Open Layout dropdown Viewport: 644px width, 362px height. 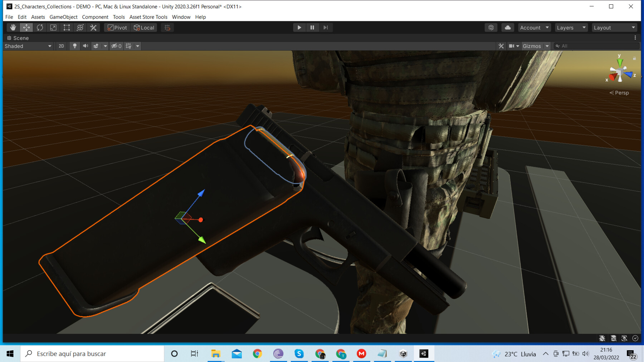point(614,28)
